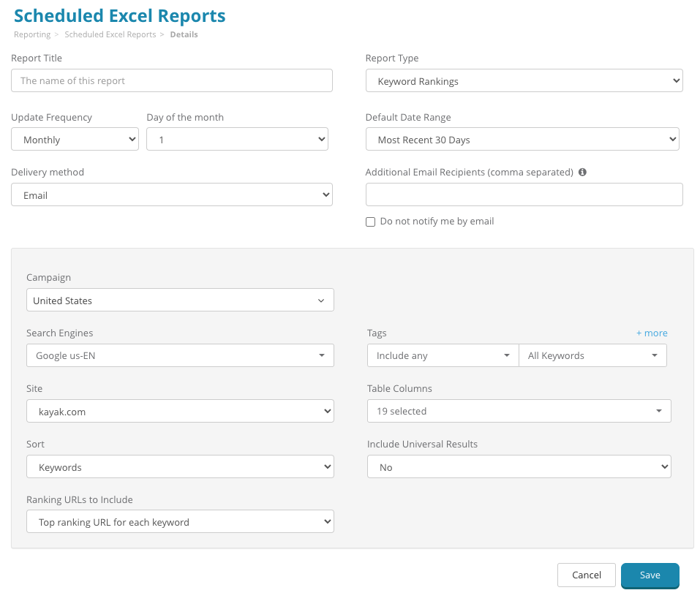Open the Day of the month selector
The width and height of the screenshot is (700, 601).
(x=237, y=140)
